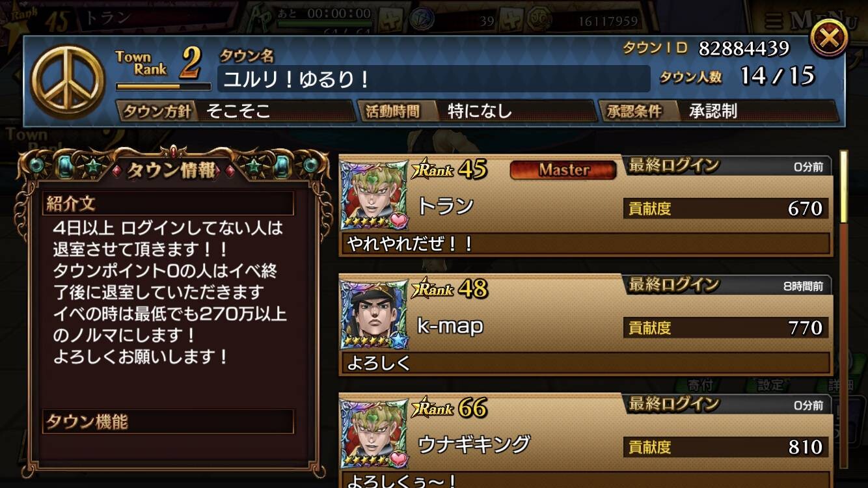Viewport: 868px width, 488px height.
Task: Open トラン's character avatar
Action: coord(374,195)
